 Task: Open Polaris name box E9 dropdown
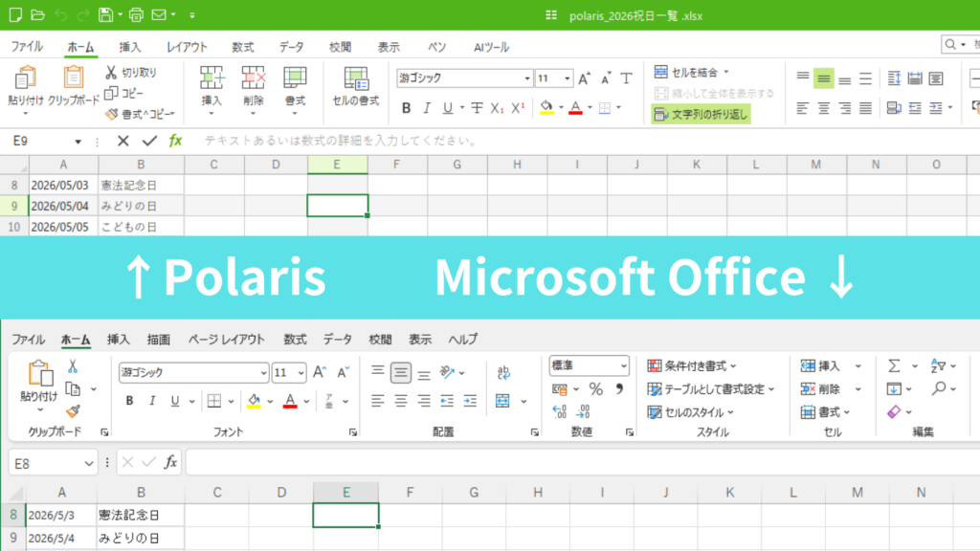78,142
